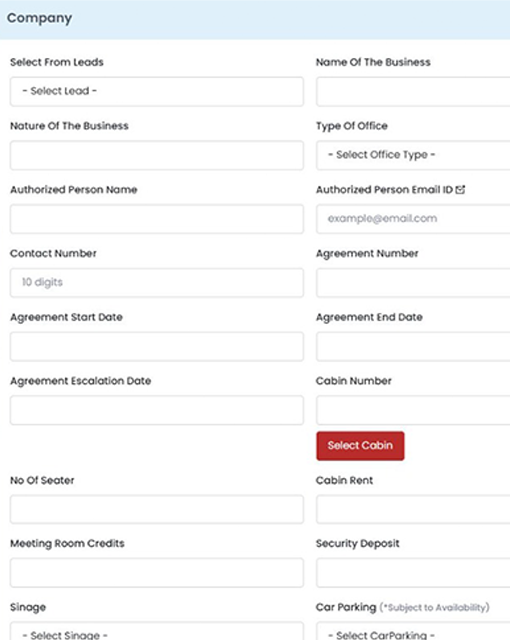
Task: Click the No Of Seater field
Action: pyautogui.click(x=157, y=509)
